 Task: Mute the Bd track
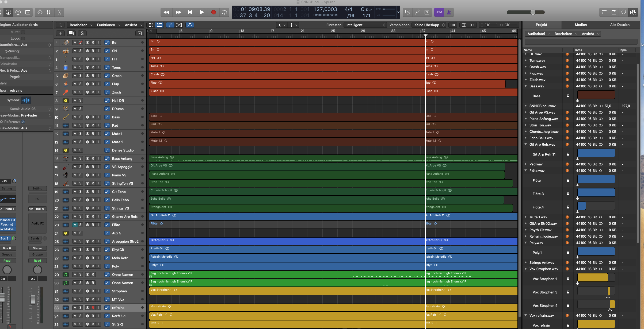[x=75, y=42]
